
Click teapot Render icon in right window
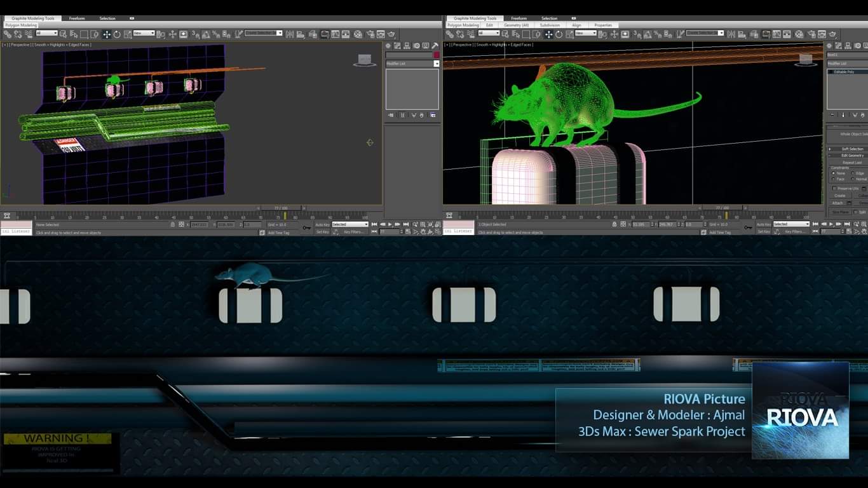coord(832,34)
